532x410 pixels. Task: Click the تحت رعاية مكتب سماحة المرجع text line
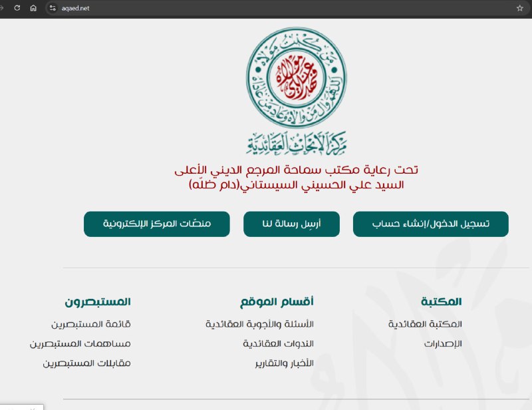coord(296,170)
